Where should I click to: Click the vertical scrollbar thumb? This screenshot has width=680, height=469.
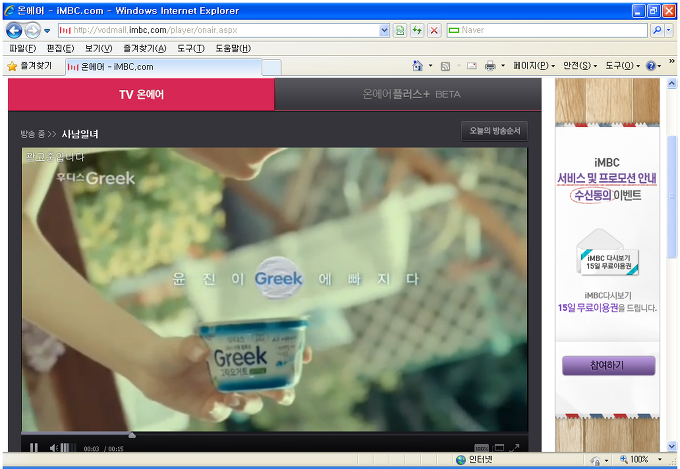(x=672, y=197)
